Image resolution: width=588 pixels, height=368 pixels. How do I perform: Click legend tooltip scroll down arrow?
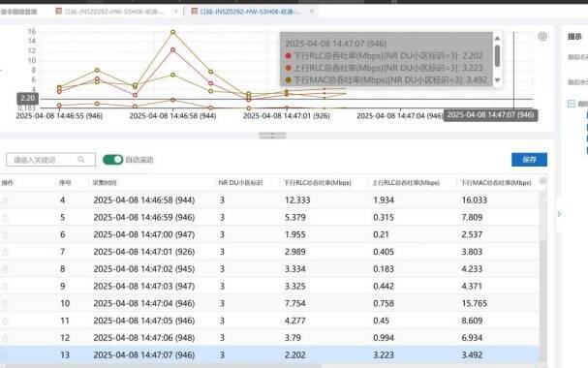pyautogui.click(x=497, y=79)
